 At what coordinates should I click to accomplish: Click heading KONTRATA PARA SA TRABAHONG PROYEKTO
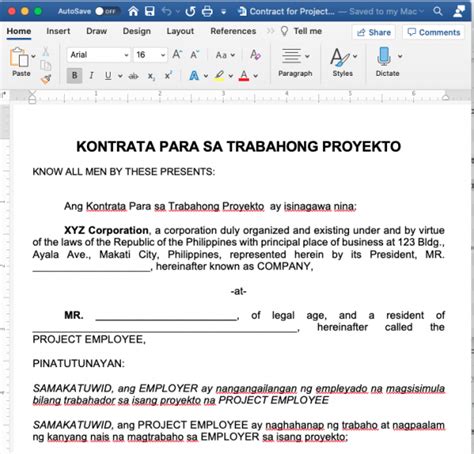point(239,147)
